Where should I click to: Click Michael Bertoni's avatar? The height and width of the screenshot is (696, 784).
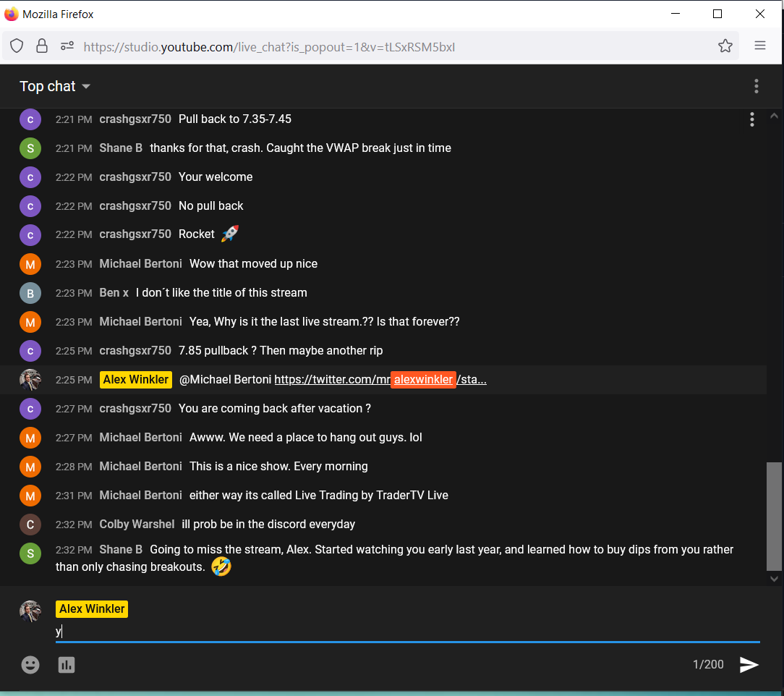[30, 264]
